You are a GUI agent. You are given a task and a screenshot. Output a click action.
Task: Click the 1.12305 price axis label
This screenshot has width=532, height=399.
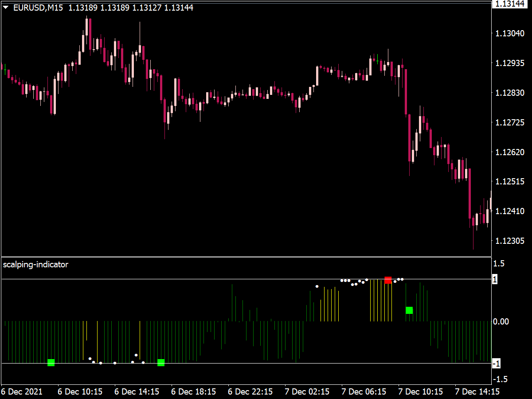510,241
